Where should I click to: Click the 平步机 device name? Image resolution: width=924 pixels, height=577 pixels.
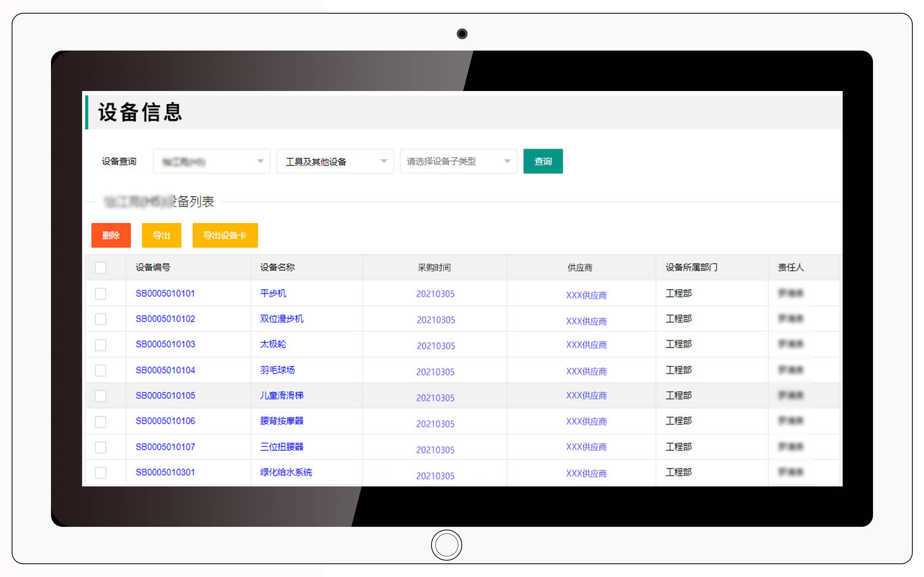pyautogui.click(x=273, y=293)
